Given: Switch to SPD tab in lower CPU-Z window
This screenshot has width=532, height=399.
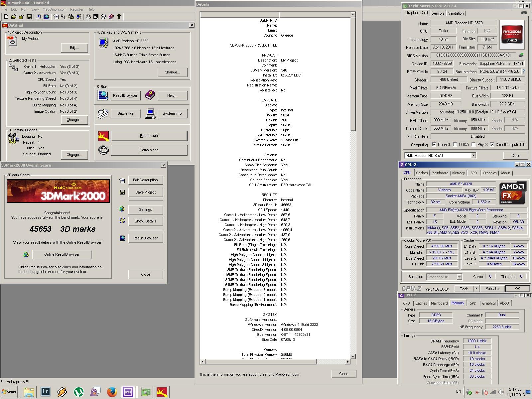Looking at the screenshot, I should click(473, 303).
